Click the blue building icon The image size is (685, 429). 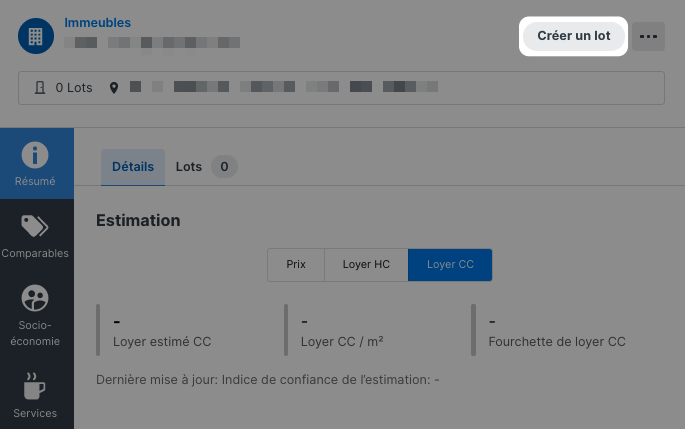coord(36,36)
